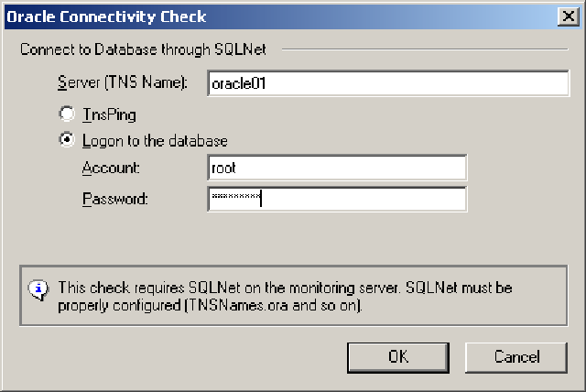
Task: Click into the Password field
Action: (x=337, y=199)
